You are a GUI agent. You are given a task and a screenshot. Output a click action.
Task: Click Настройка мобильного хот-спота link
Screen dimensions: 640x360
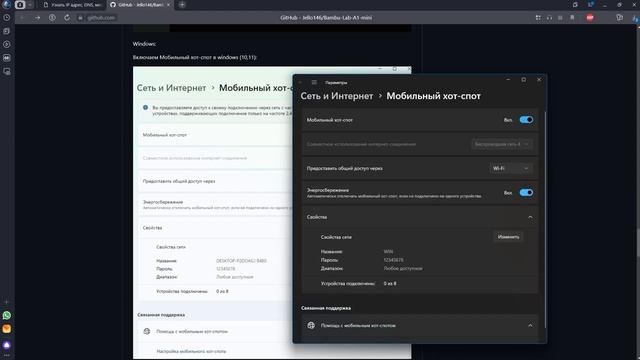pyautogui.click(x=191, y=351)
